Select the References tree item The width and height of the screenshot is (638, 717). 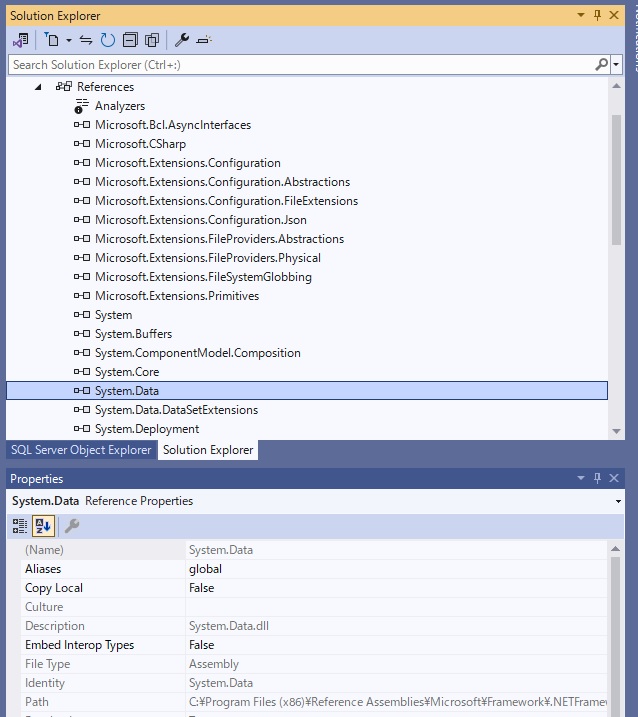tap(105, 87)
